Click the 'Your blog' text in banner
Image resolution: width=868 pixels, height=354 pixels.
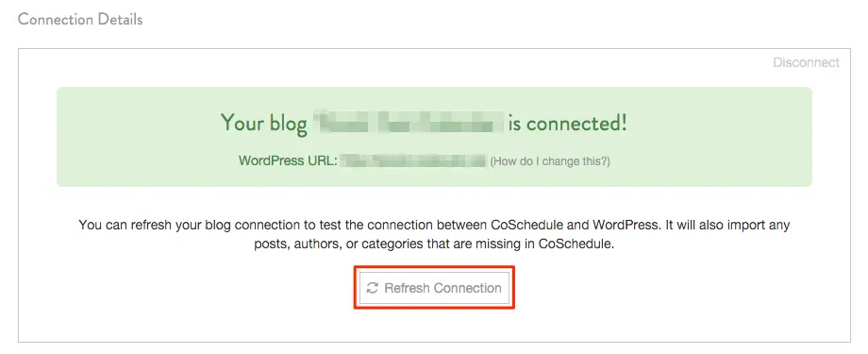264,123
